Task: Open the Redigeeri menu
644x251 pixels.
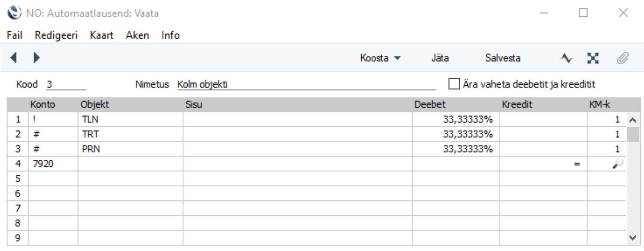Action: pos(56,35)
